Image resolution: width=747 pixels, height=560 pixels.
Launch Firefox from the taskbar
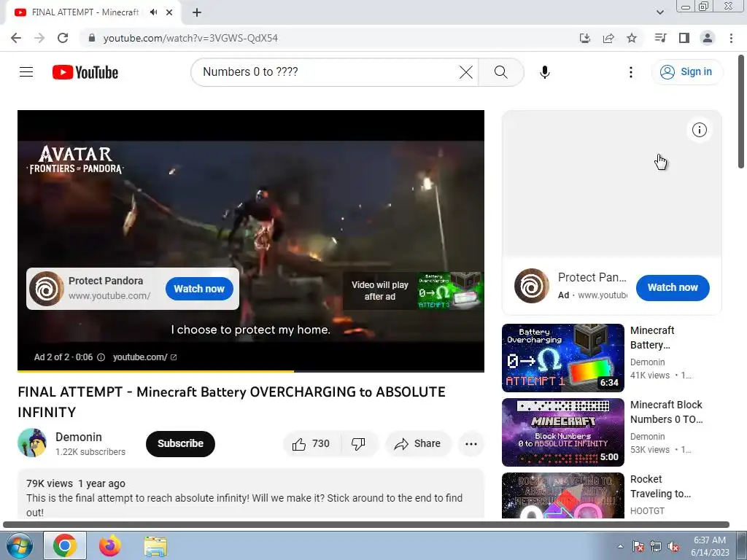(110, 545)
